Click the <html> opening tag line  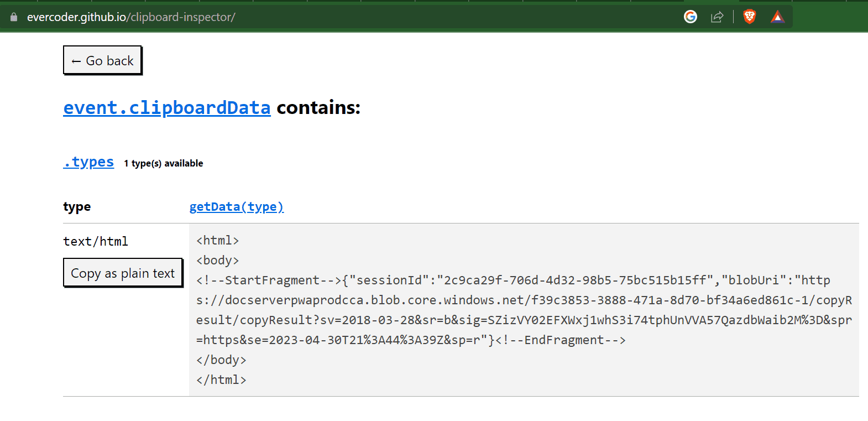click(218, 240)
